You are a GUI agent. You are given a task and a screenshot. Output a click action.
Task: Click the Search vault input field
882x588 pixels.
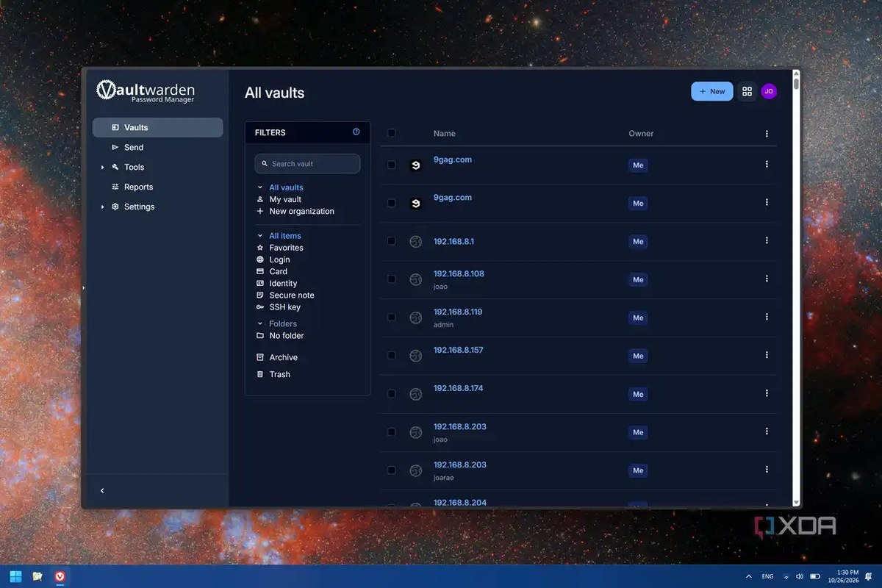click(x=307, y=164)
